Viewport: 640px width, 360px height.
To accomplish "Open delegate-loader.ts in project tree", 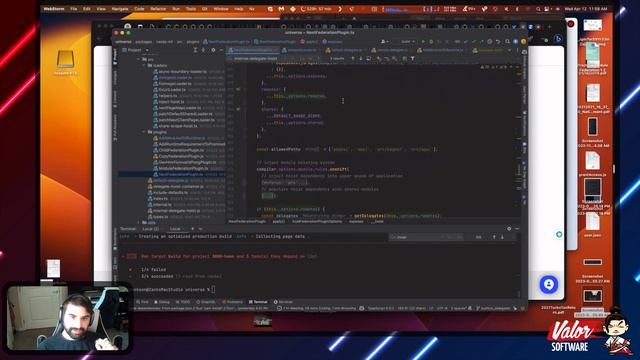I will pos(176,78).
